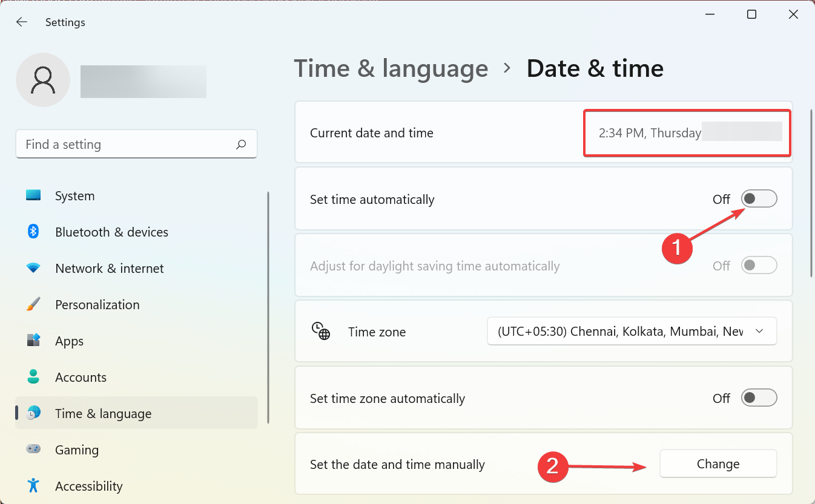Click the Gaming controller icon
The width and height of the screenshot is (815, 504).
coord(33,450)
